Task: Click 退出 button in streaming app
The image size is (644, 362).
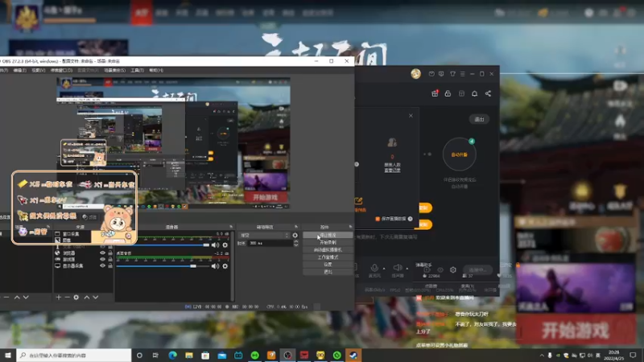Action: click(x=479, y=119)
